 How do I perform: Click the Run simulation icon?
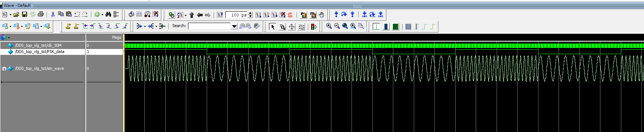coord(258,15)
